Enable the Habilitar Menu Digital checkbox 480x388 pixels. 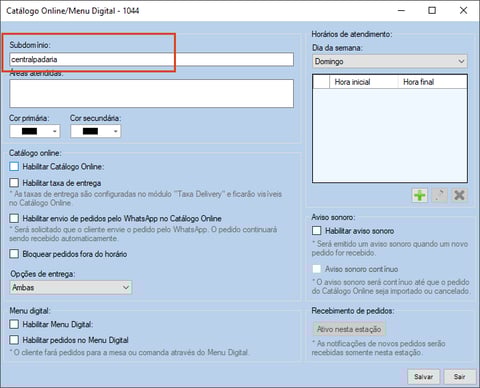click(14, 324)
